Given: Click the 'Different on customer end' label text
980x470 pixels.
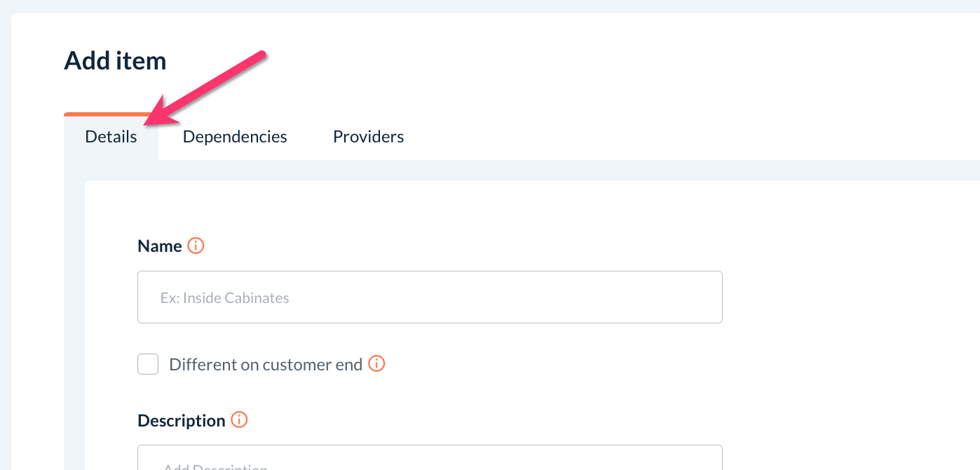Looking at the screenshot, I should coord(266,365).
